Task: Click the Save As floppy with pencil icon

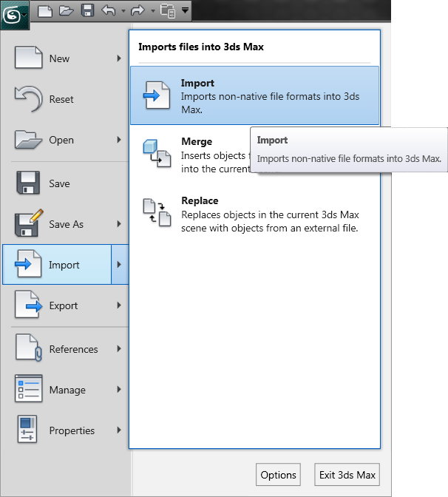Action: (x=29, y=223)
